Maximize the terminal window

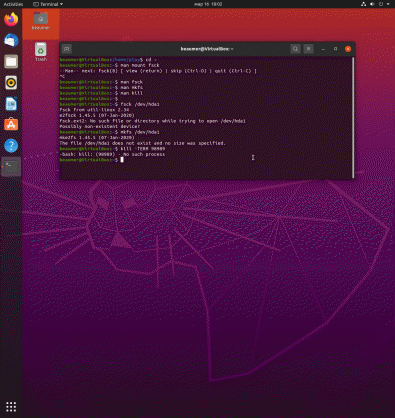coord(335,49)
